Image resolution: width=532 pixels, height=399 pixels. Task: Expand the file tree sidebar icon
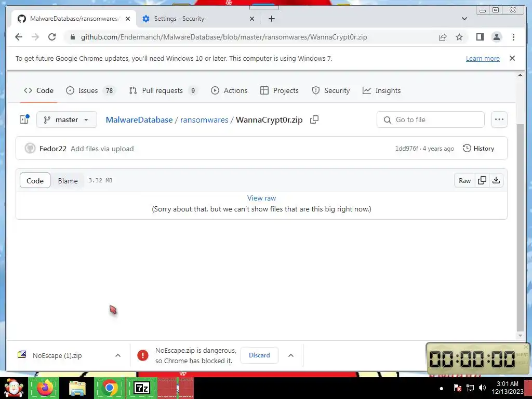coord(24,119)
